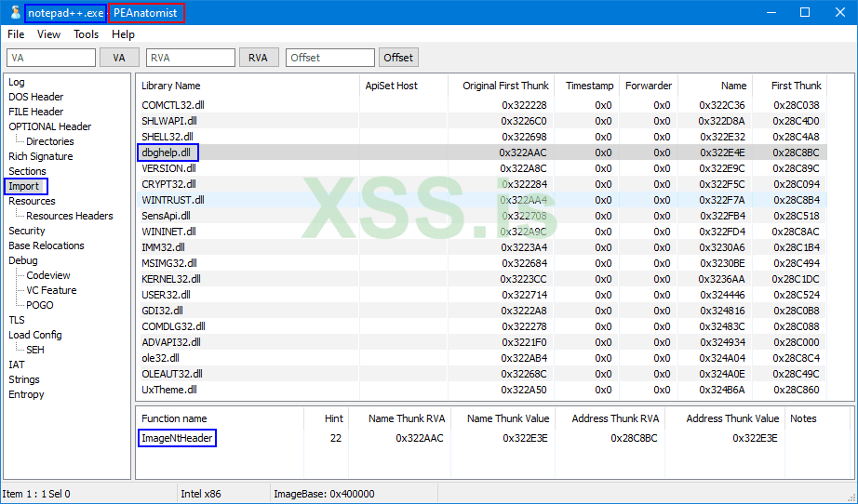
Task: Select the SHELL32.dll library row
Action: point(481,137)
